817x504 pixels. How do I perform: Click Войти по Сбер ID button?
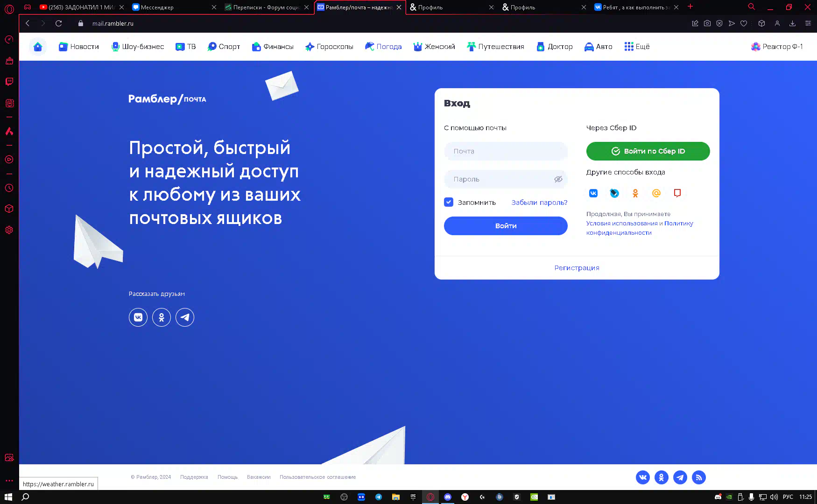pos(648,151)
